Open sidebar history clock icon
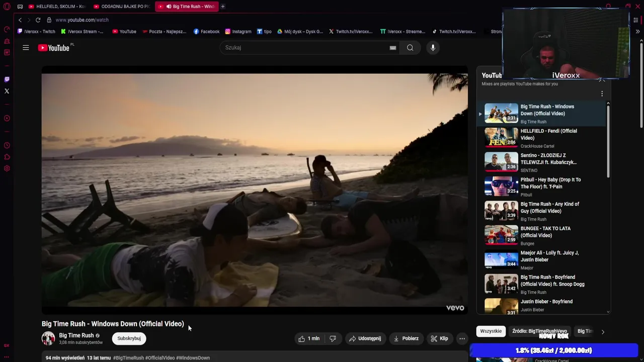The image size is (644, 362). point(7,145)
